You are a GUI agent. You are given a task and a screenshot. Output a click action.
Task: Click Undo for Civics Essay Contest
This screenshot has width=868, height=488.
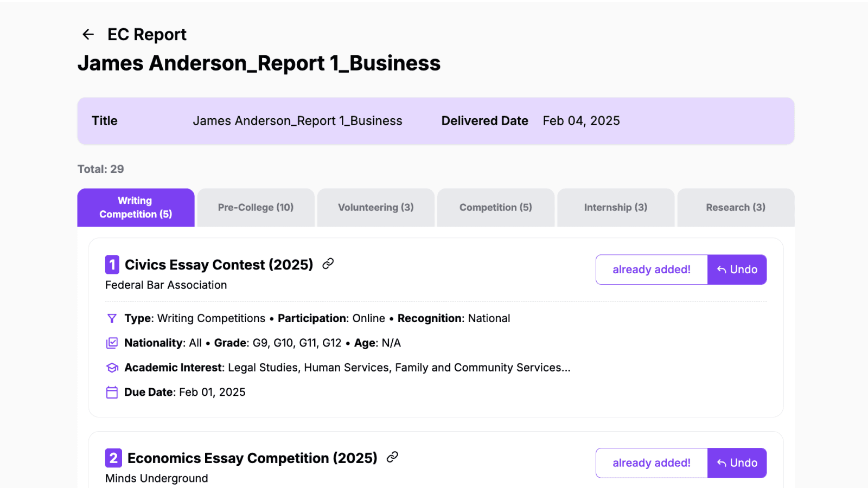(737, 269)
